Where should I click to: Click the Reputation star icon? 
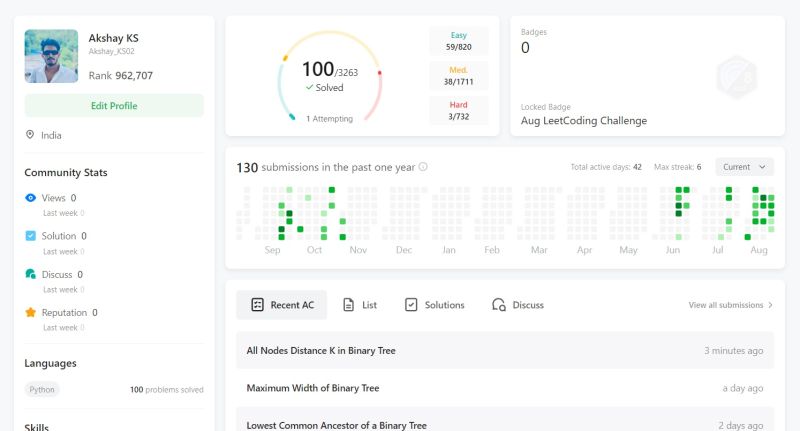click(x=30, y=312)
